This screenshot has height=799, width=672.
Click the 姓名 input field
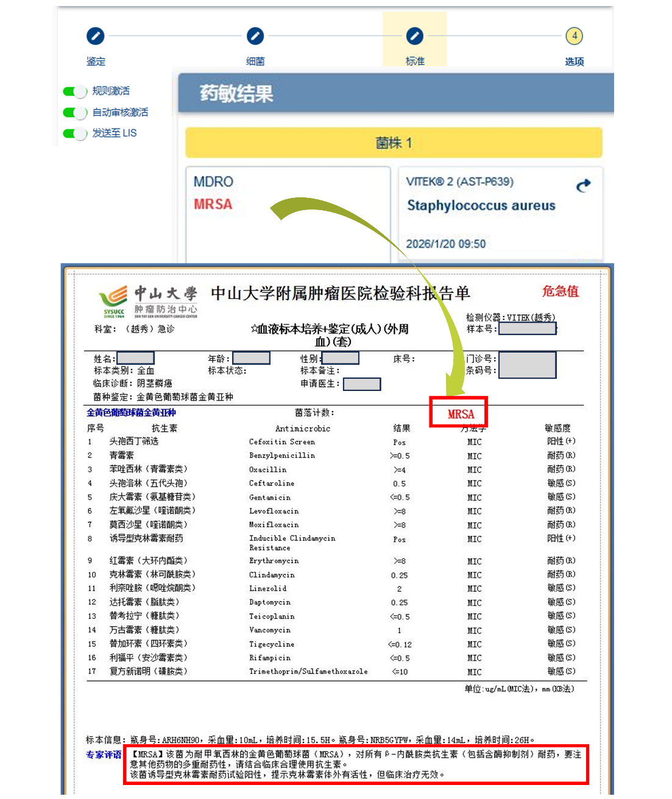(135, 358)
